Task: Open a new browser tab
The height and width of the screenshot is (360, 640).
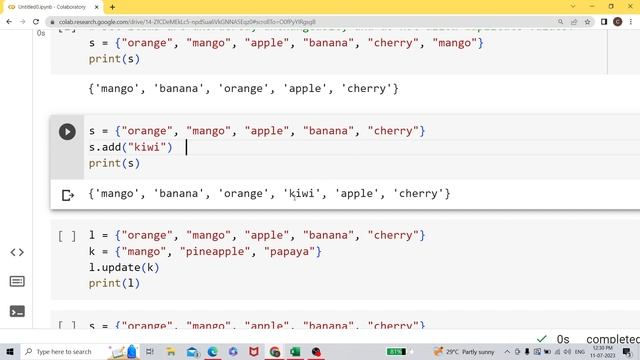Action: [112, 7]
